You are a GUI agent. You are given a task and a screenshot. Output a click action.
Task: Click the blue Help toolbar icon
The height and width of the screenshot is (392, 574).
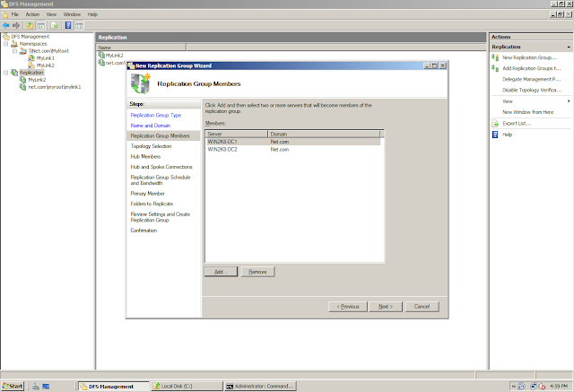click(x=68, y=25)
